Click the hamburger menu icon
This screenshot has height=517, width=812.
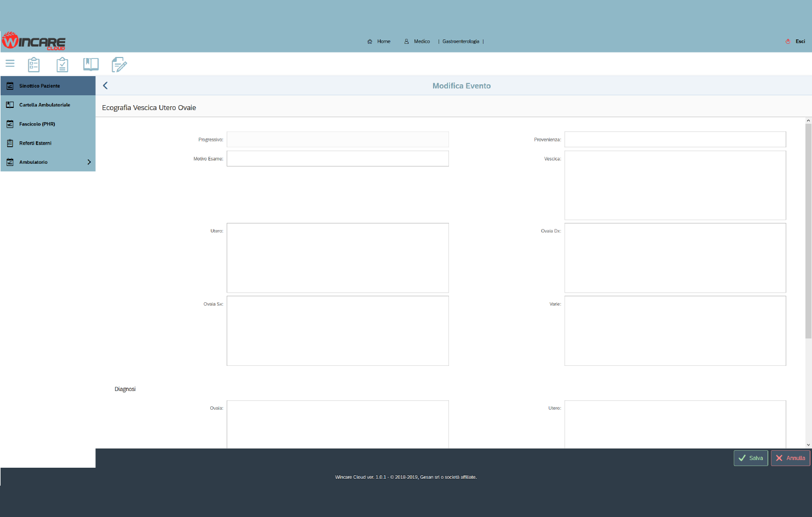tap(10, 64)
